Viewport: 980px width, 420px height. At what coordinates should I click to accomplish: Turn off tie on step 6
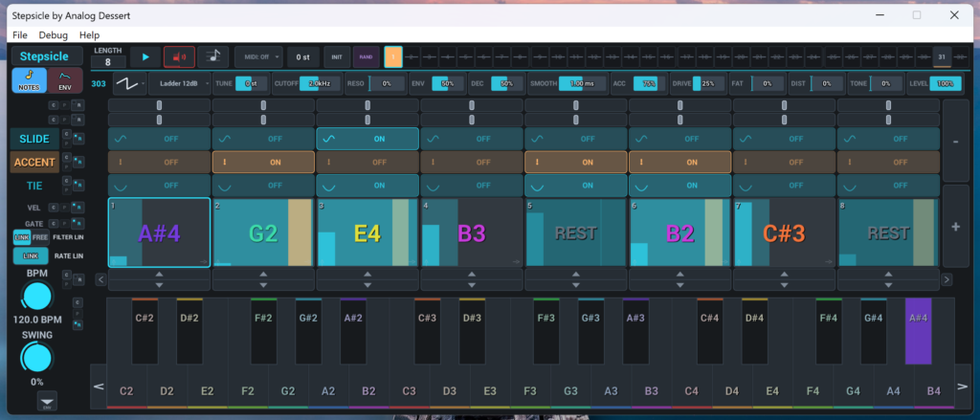point(679,185)
